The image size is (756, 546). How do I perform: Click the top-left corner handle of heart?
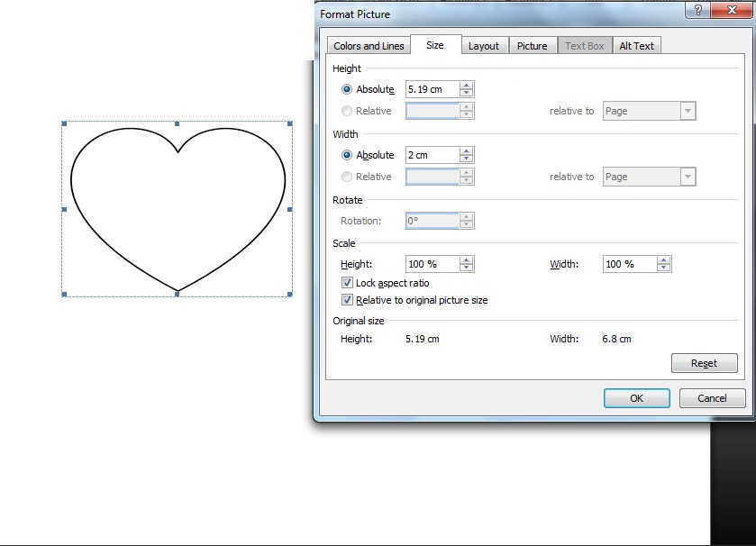[64, 123]
